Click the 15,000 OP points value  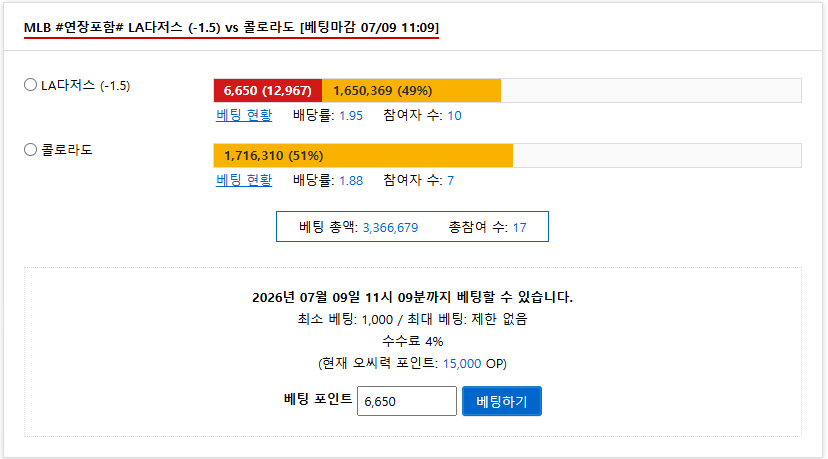click(462, 364)
